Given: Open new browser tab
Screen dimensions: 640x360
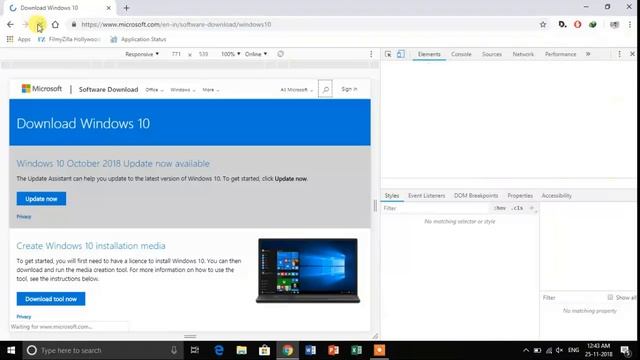Looking at the screenshot, I should (x=127, y=8).
